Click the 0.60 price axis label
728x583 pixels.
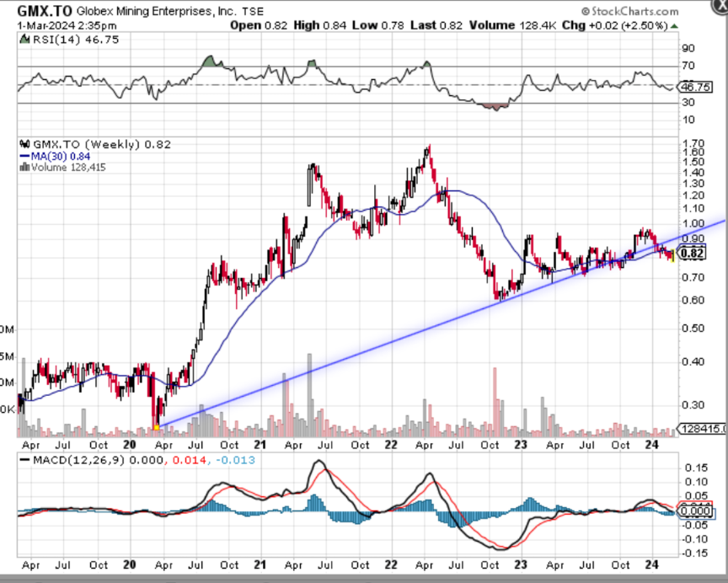tap(693, 300)
